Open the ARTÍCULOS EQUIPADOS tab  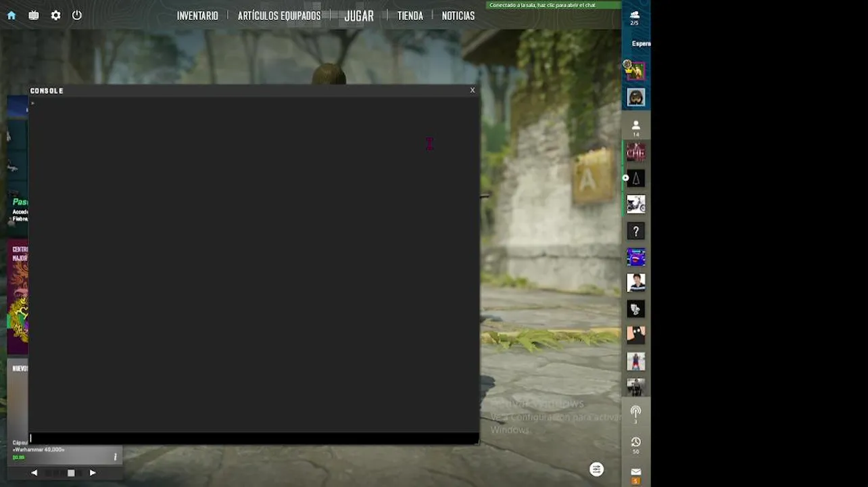[279, 16]
